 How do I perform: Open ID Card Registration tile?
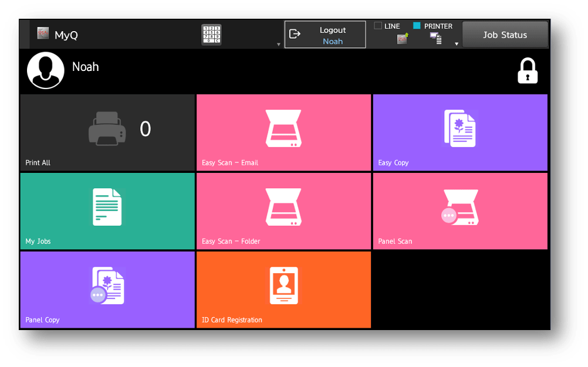tap(284, 290)
